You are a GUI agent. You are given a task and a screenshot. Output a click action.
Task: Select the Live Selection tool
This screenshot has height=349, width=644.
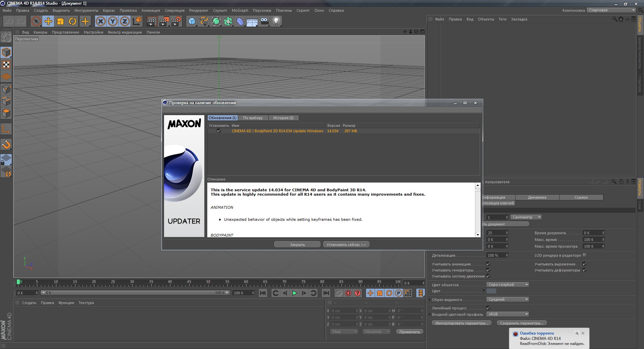(x=36, y=21)
